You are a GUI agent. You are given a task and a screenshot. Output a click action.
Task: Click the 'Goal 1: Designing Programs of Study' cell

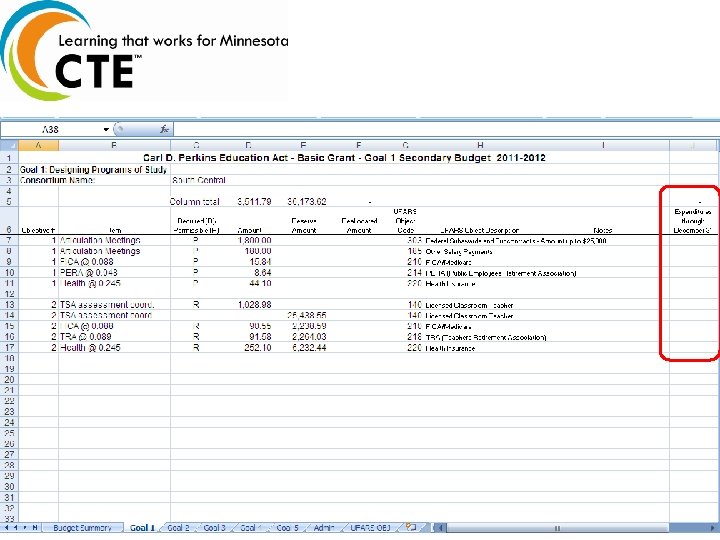[x=93, y=169]
